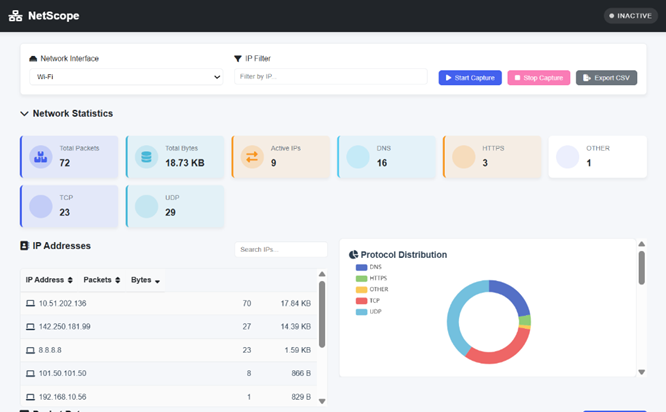Open the Network Interface Wi-Fi dropdown
The height and width of the screenshot is (412, 666).
127,77
